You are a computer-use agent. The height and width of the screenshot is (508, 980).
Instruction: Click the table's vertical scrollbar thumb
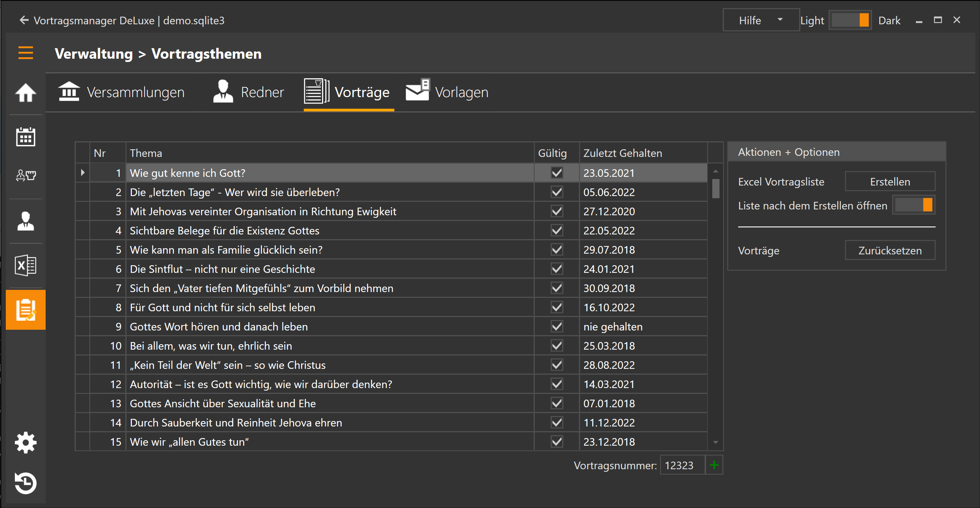(x=716, y=188)
